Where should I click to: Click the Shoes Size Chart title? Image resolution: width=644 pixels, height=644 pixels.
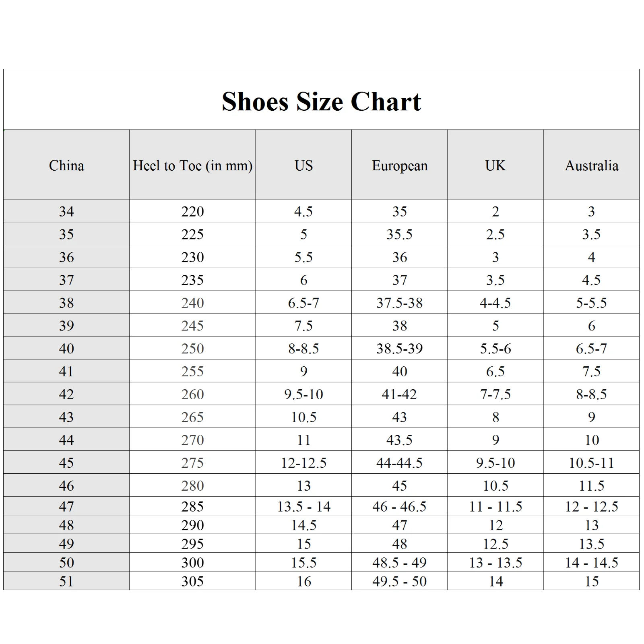[x=321, y=101]
